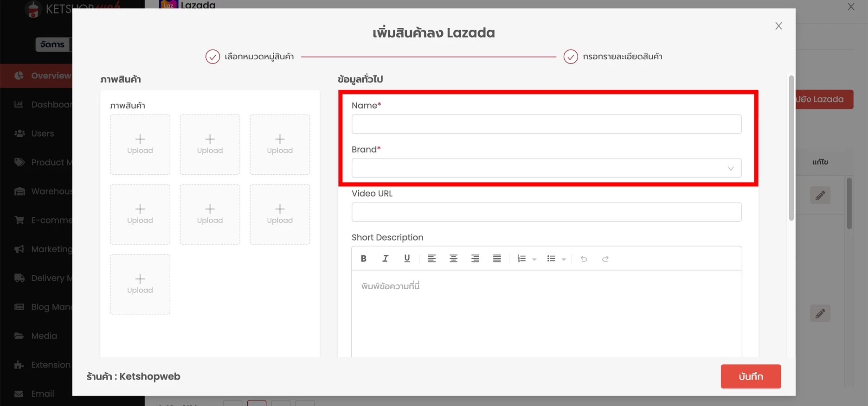Click the Video URL input field
This screenshot has height=406, width=868.
pos(546,212)
